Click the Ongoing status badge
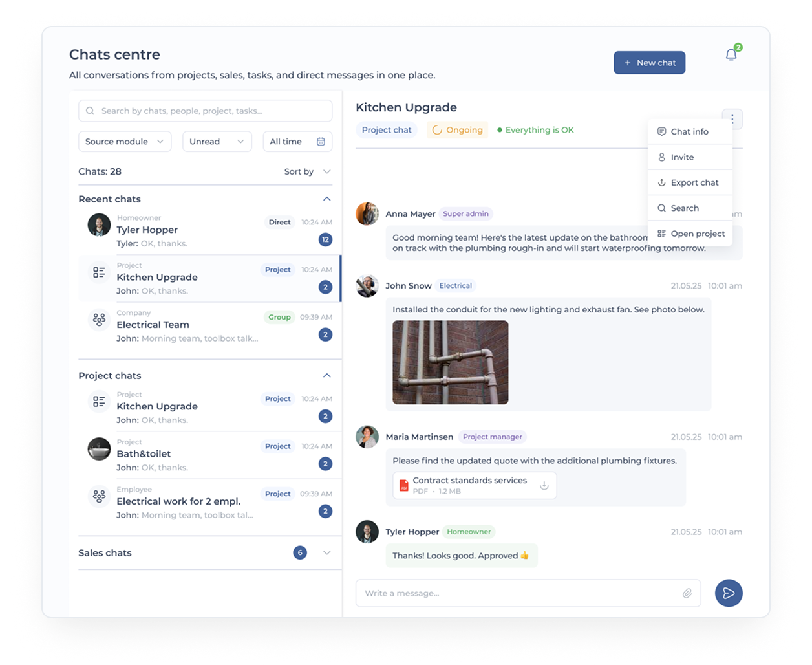The width and height of the screenshot is (812, 665). [458, 130]
